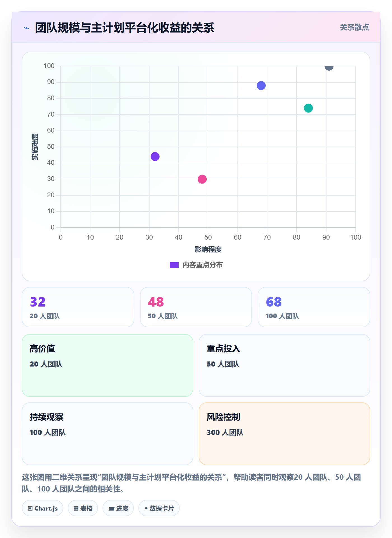
Task: Click the diamond icon in 数据卡片 chip
Action: (146, 508)
